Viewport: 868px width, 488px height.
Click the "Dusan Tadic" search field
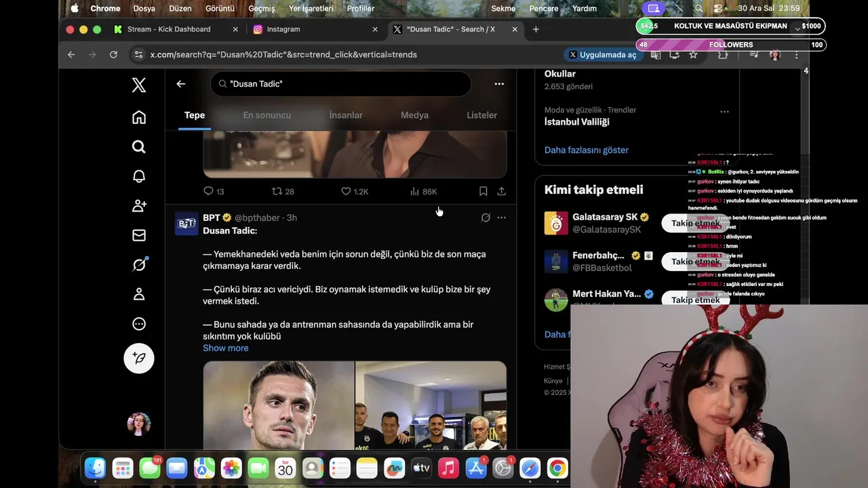[340, 84]
